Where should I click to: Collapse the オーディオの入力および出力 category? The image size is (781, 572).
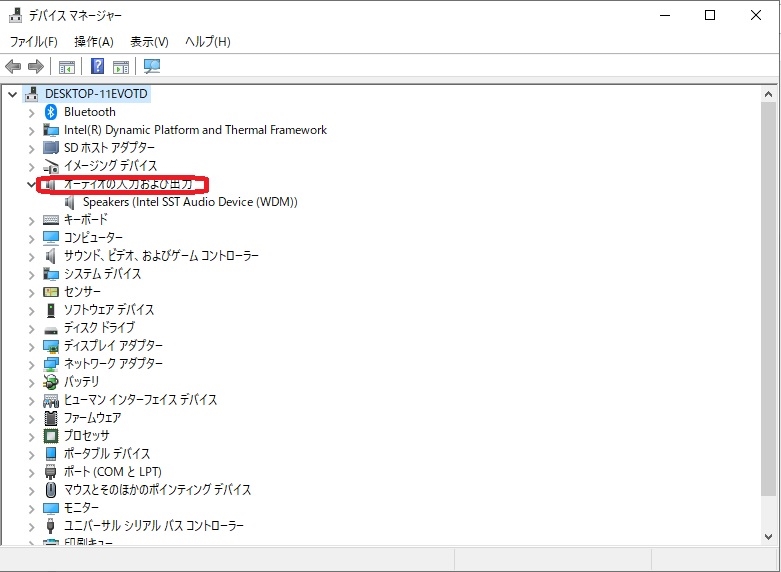click(31, 184)
